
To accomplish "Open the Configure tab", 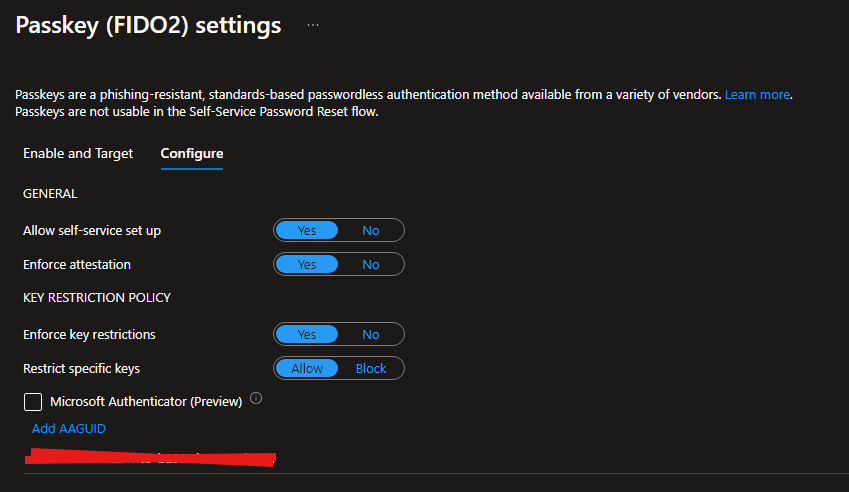I will click(x=192, y=154).
